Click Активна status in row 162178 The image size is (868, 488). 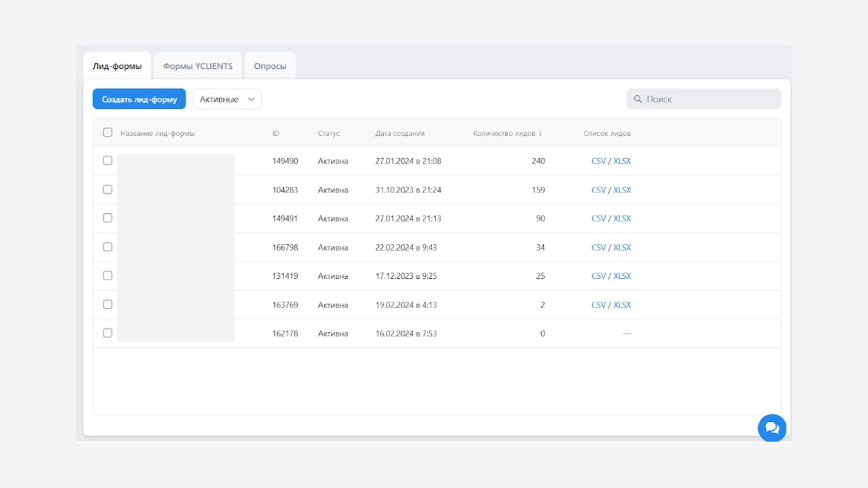[333, 334]
